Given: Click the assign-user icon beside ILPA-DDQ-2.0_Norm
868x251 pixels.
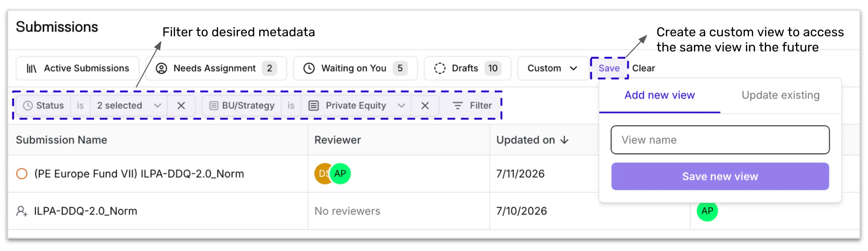Looking at the screenshot, I should tap(22, 211).
